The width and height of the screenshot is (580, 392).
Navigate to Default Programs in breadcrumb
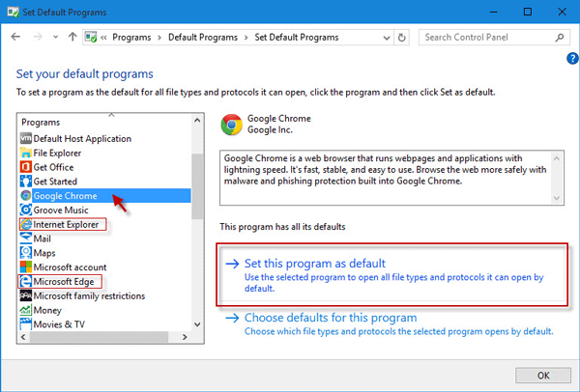click(x=203, y=38)
